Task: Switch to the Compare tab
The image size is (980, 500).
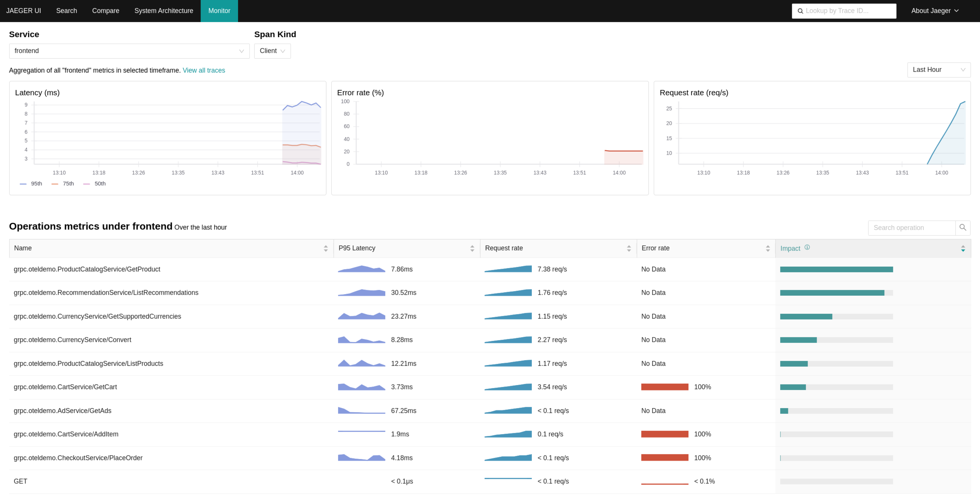Action: click(x=105, y=11)
